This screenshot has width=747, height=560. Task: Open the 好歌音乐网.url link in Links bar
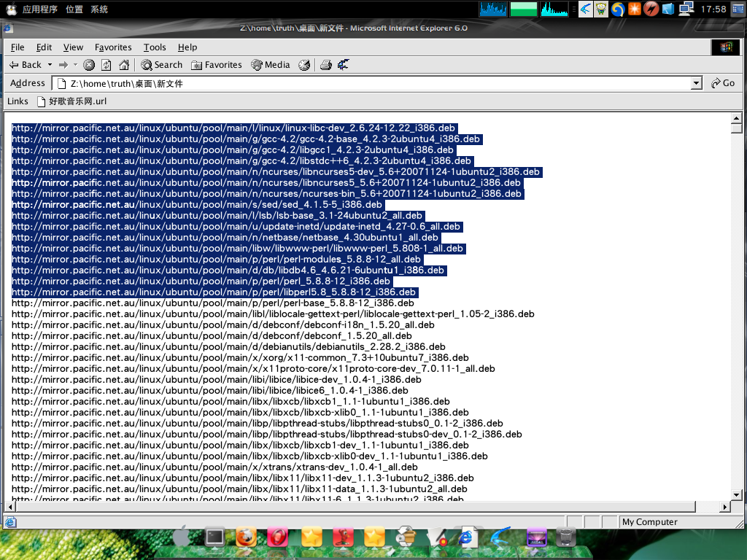coord(72,101)
